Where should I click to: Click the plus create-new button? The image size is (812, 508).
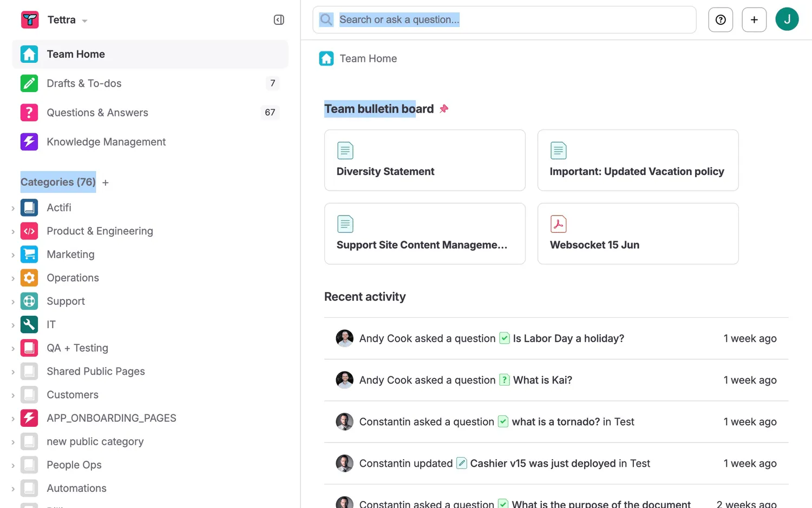[x=754, y=20]
